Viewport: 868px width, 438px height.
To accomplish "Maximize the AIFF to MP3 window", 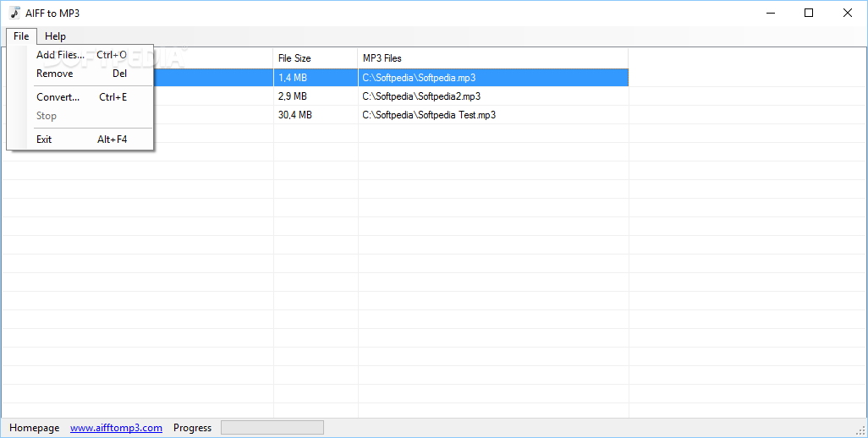I will [809, 13].
